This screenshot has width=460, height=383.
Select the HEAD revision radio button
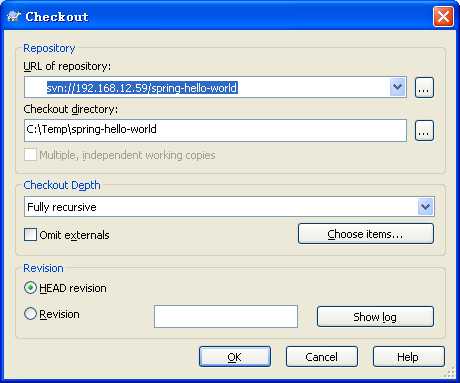tap(30, 288)
